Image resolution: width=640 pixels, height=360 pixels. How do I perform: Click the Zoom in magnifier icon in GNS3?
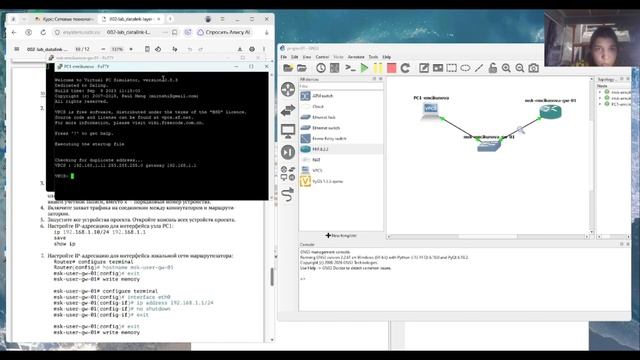click(x=506, y=68)
